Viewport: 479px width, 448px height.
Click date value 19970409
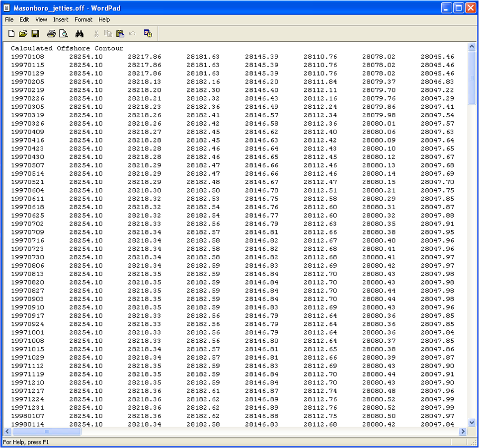tap(27, 132)
